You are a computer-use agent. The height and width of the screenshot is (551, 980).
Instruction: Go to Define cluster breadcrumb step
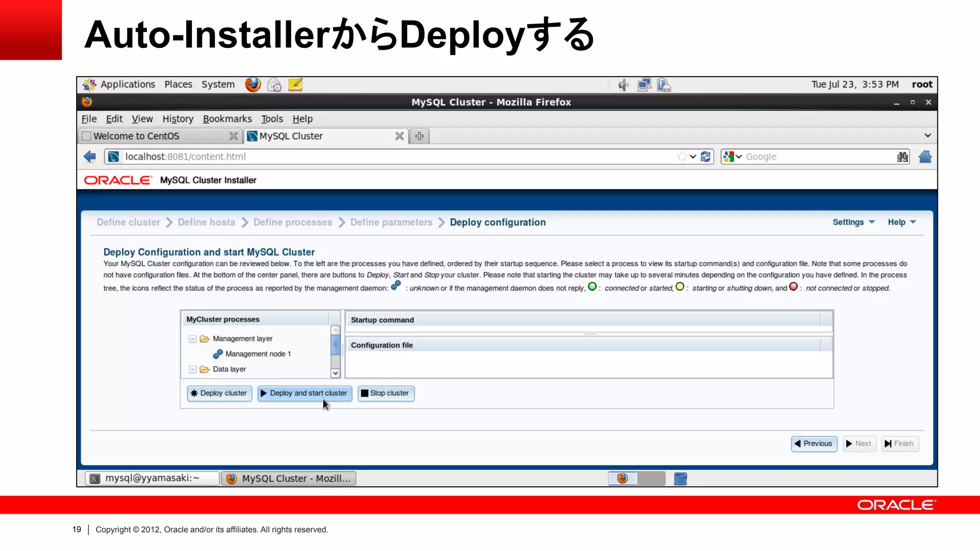[128, 222]
